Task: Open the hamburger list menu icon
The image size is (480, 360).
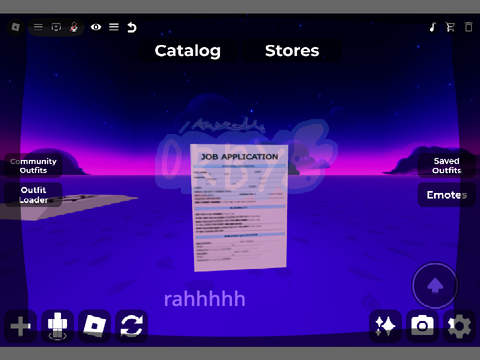Action: tap(114, 27)
